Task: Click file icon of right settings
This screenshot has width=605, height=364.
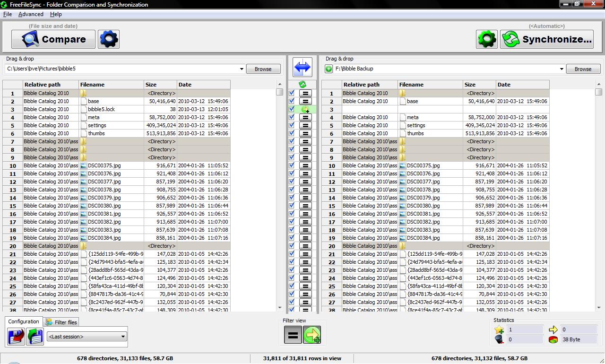Action: [403, 125]
